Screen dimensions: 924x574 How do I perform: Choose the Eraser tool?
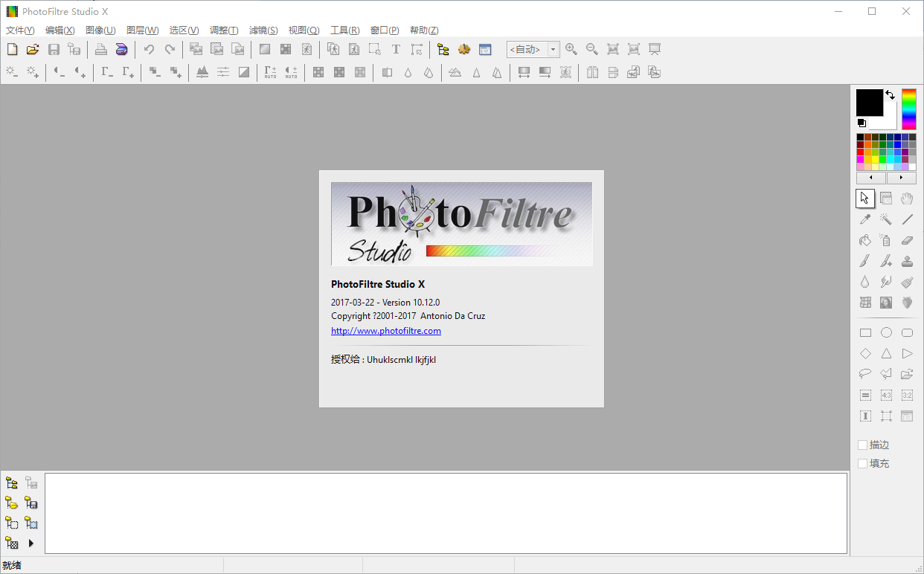(x=907, y=240)
